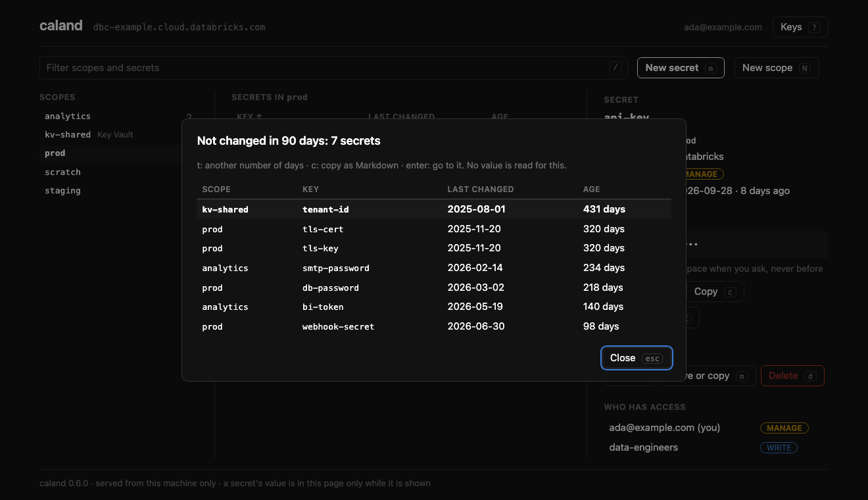Click the 2026-03-02 last changed date
868x500 pixels.
[x=476, y=287]
